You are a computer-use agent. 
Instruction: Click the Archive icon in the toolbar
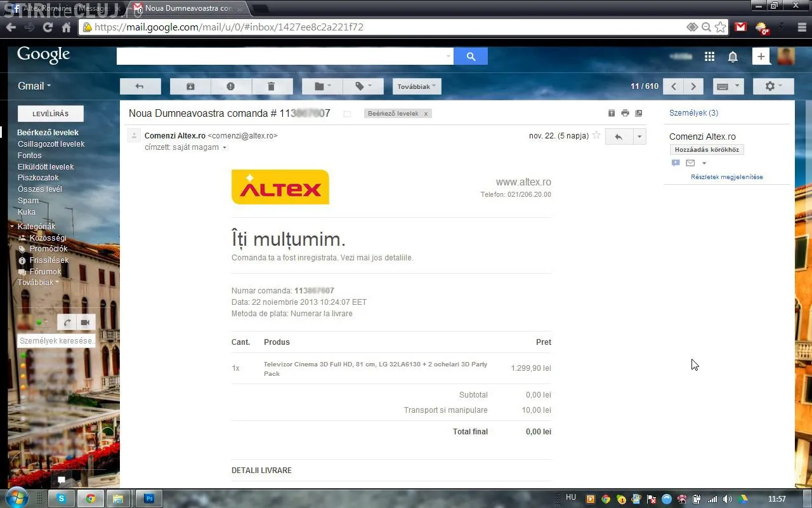tap(190, 86)
